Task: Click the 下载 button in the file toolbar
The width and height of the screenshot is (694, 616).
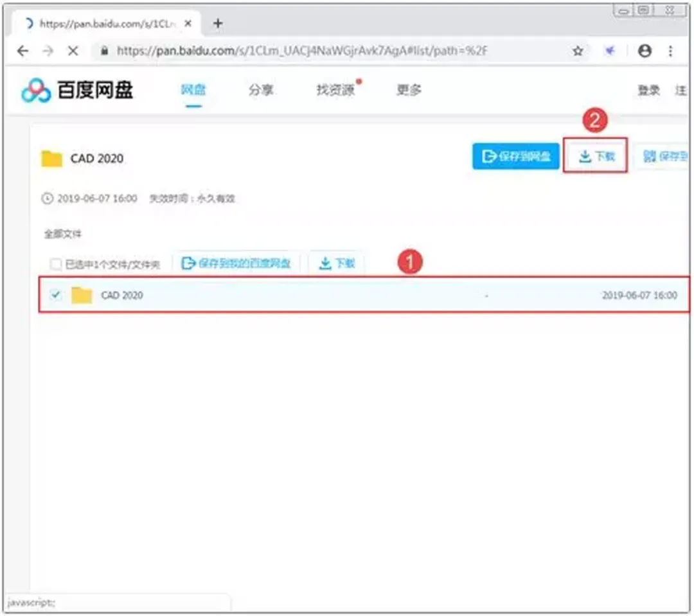Action: (x=337, y=263)
